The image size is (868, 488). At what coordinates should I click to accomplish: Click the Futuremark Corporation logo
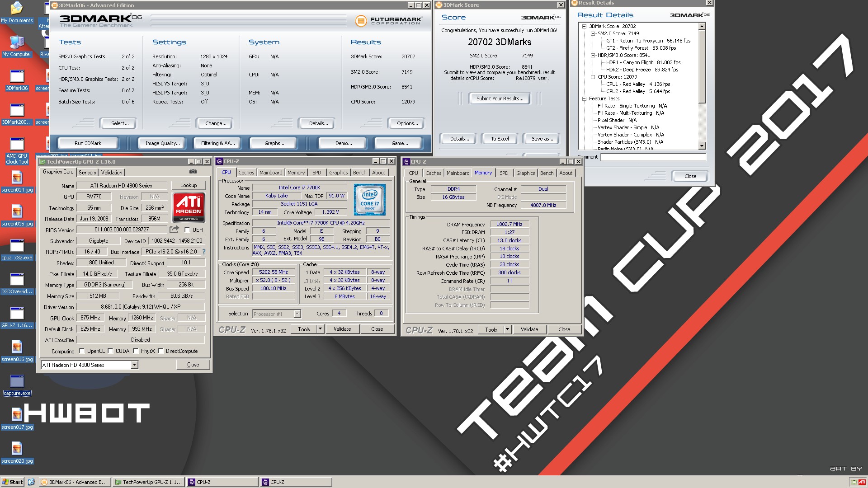click(x=388, y=20)
